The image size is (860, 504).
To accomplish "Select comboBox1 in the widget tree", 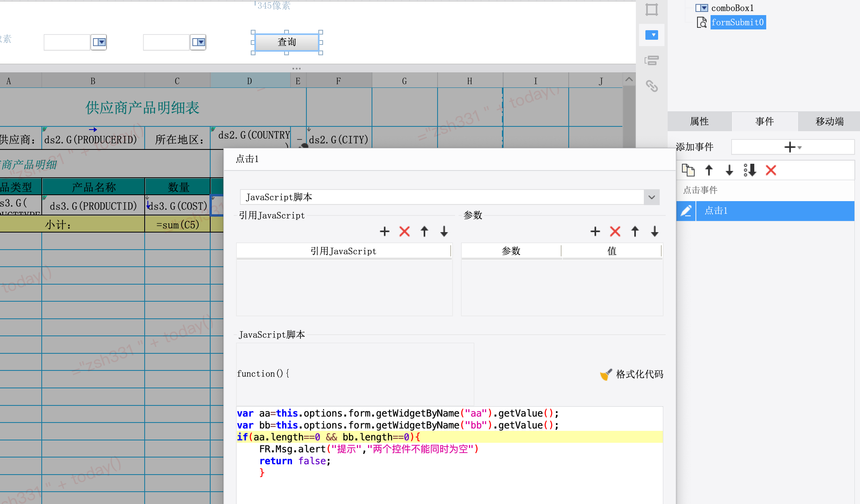I will coord(732,8).
